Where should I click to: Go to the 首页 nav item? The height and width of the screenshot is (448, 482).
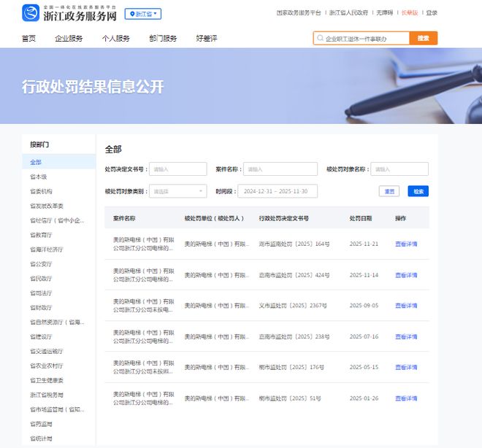tap(29, 39)
